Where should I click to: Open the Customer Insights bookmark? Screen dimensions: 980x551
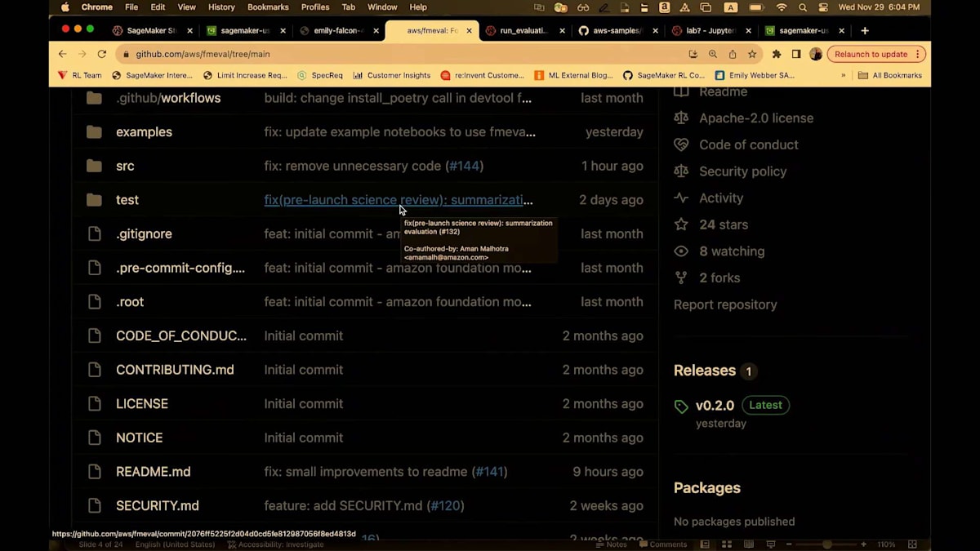pyautogui.click(x=391, y=75)
